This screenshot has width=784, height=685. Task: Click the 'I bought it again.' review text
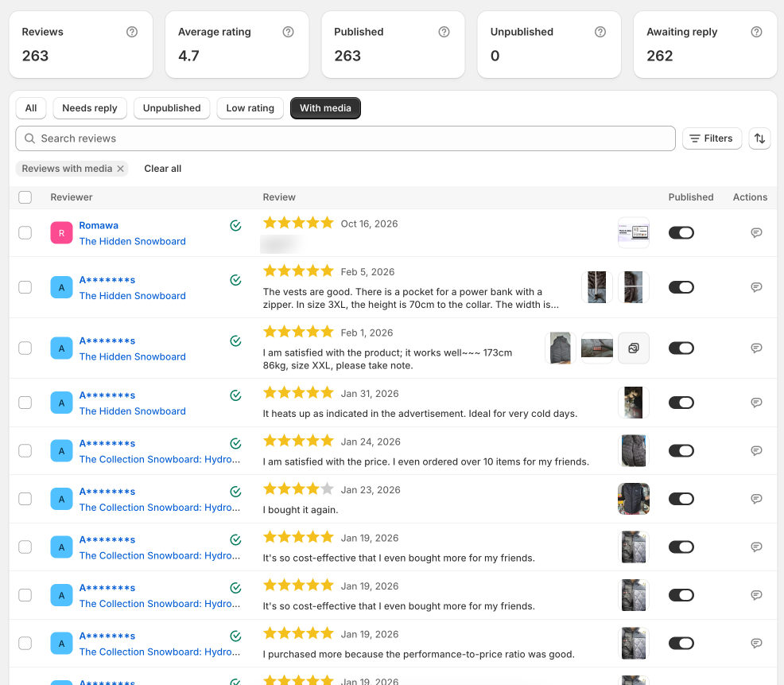point(301,511)
